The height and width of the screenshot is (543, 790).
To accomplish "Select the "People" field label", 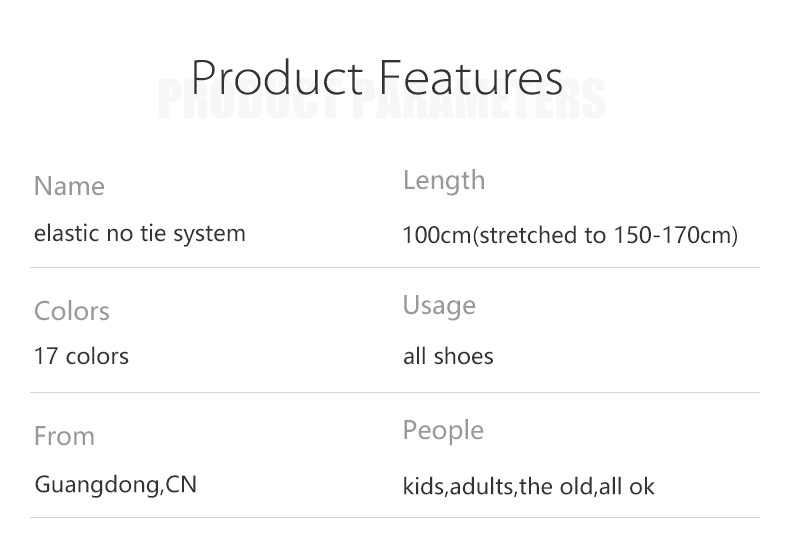I will [443, 431].
